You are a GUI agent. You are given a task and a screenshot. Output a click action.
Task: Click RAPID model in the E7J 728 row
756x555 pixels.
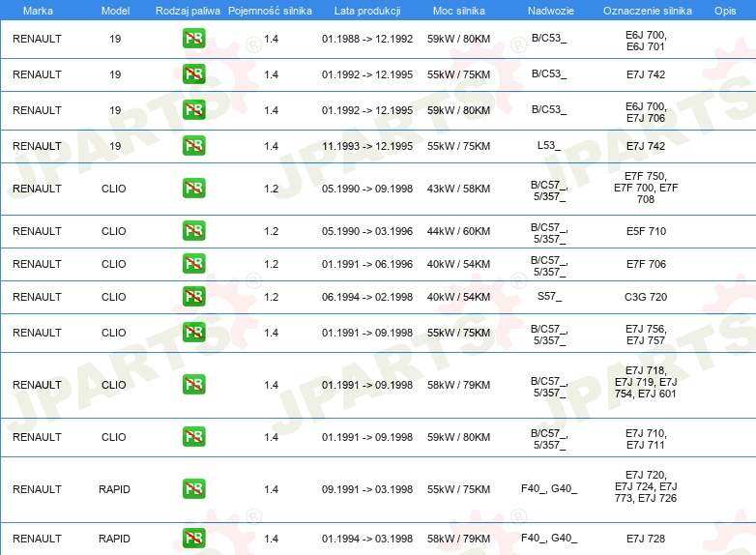(114, 539)
